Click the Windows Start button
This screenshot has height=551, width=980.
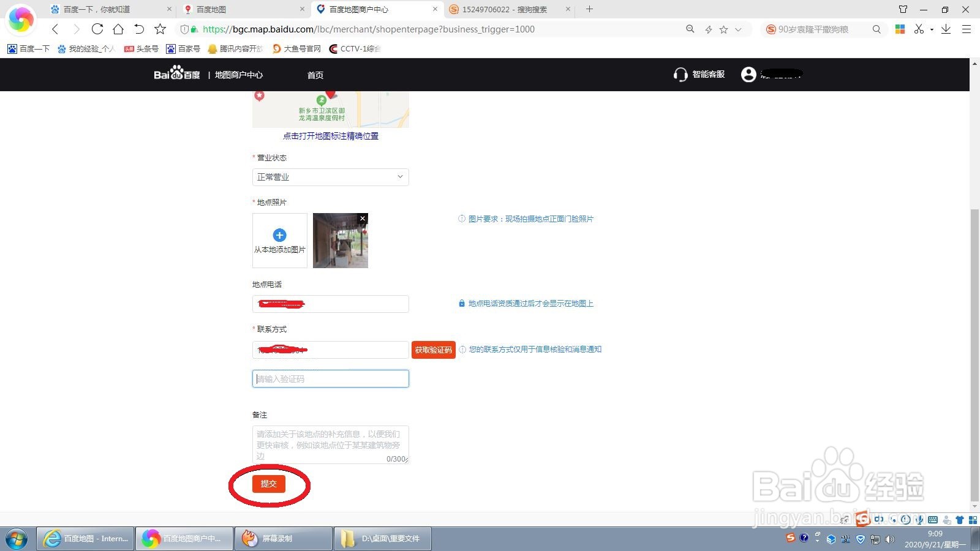click(17, 539)
